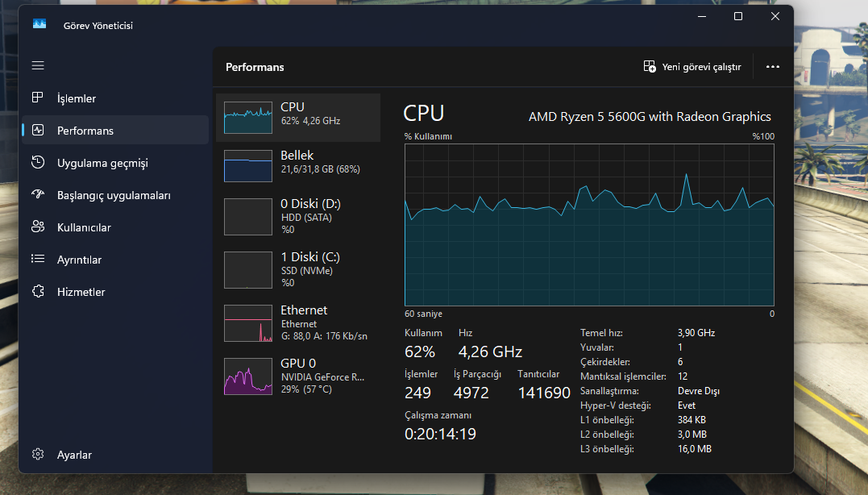
Task: Click the Ayrıntılar list icon
Action: (x=38, y=259)
